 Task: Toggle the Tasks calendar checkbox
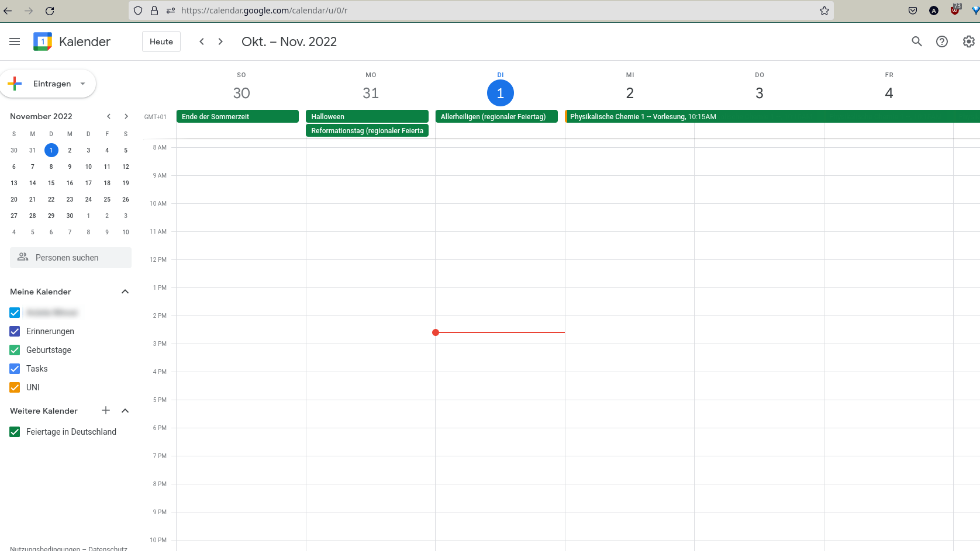click(x=15, y=369)
